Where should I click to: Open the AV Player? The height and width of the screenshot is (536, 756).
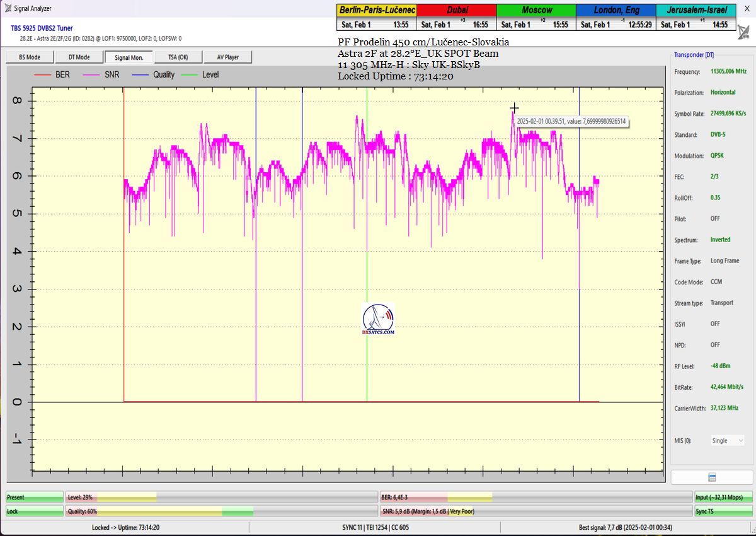(x=228, y=57)
